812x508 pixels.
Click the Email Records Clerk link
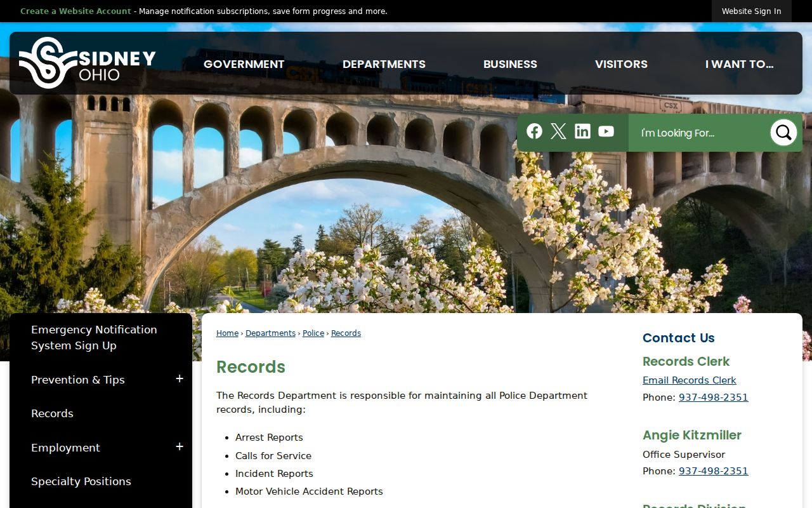[x=689, y=380]
